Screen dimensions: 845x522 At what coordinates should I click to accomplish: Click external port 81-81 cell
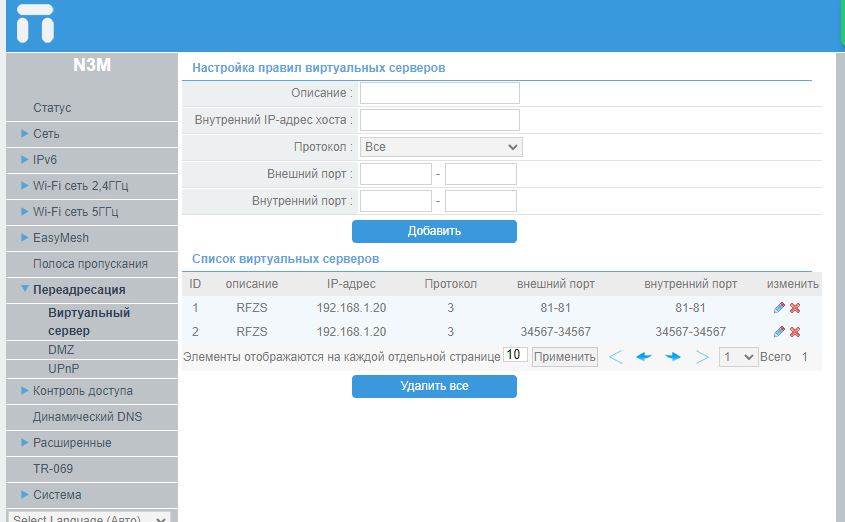(x=556, y=308)
